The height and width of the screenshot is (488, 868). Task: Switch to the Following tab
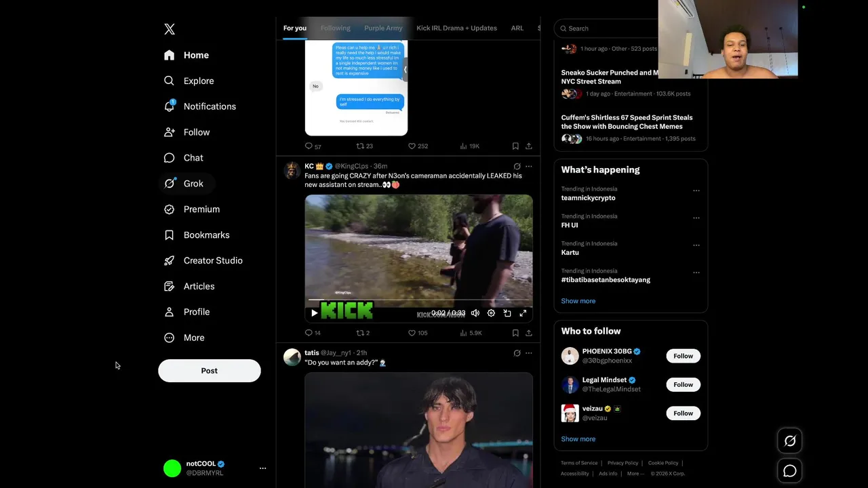pyautogui.click(x=336, y=28)
